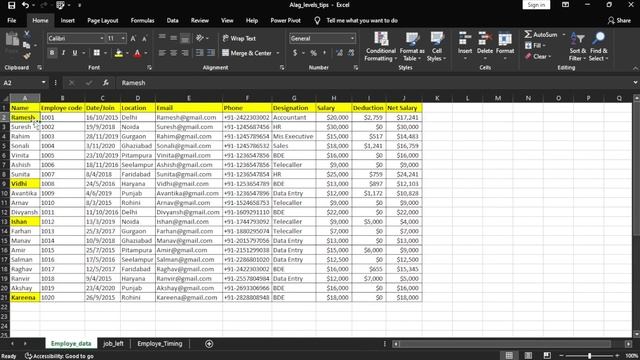Image resolution: width=640 pixels, height=360 pixels.
Task: Toggle Underline formatting
Action: pos(75,53)
